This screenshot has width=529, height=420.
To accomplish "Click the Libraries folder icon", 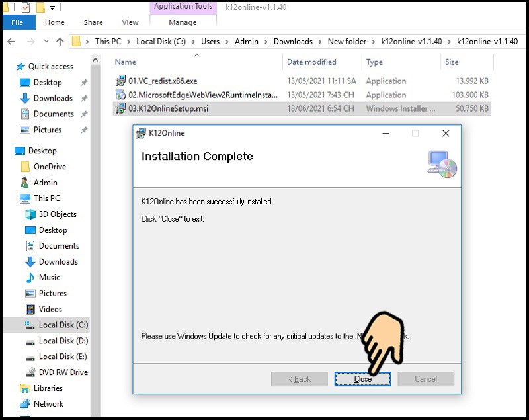I will point(25,388).
